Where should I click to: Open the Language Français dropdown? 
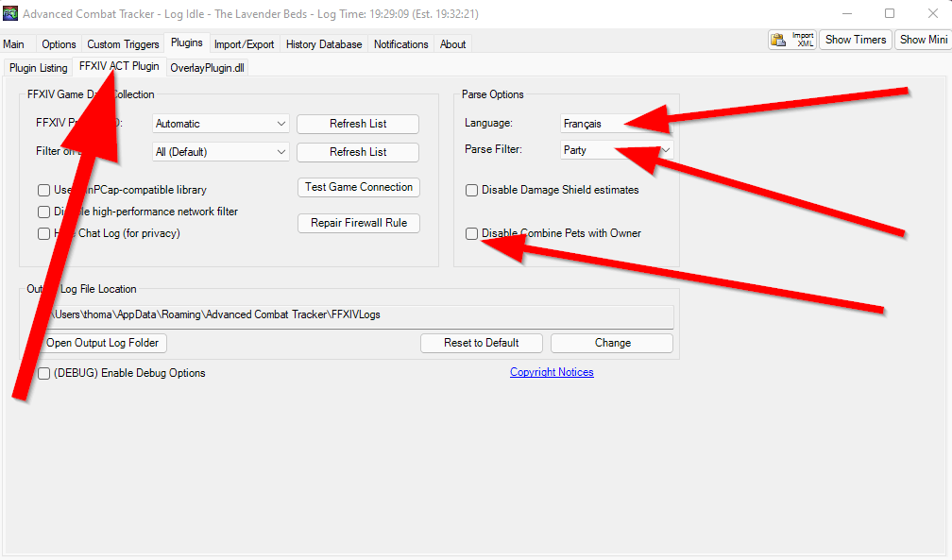(617, 124)
